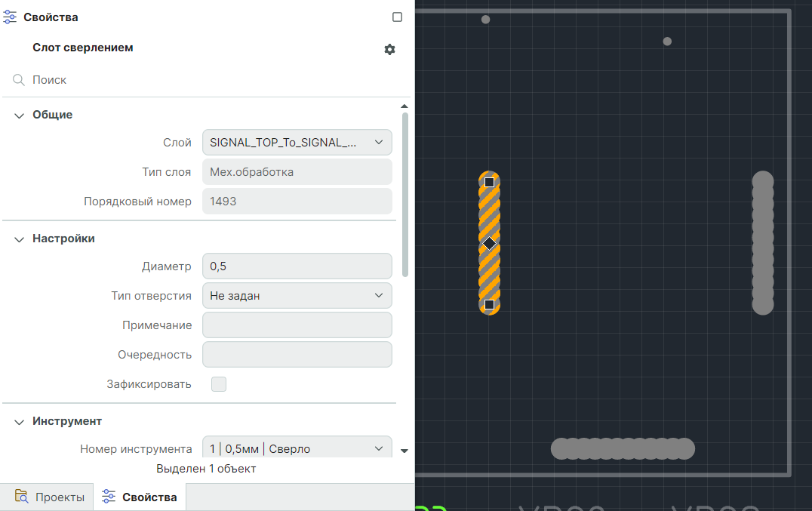Collapse the Общие section
This screenshot has height=511, width=812.
pyautogui.click(x=20, y=115)
